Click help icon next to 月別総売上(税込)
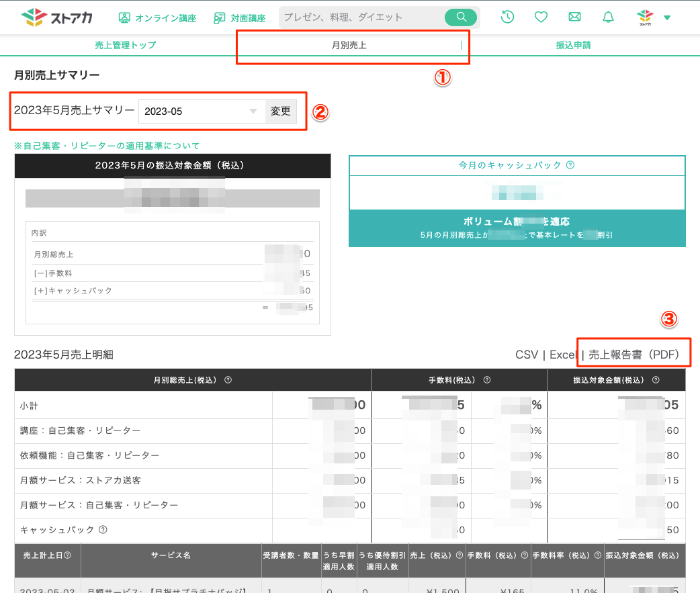This screenshot has width=700, height=593. (x=228, y=380)
